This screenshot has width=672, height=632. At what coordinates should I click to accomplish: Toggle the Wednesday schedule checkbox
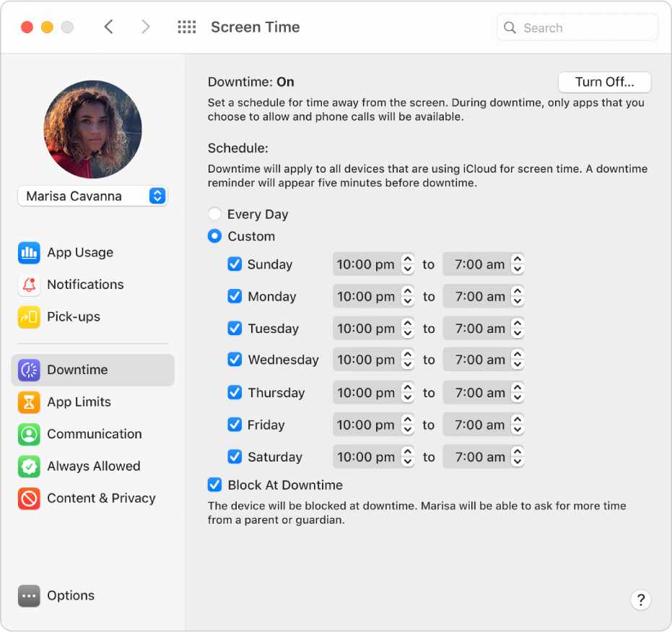pos(235,360)
